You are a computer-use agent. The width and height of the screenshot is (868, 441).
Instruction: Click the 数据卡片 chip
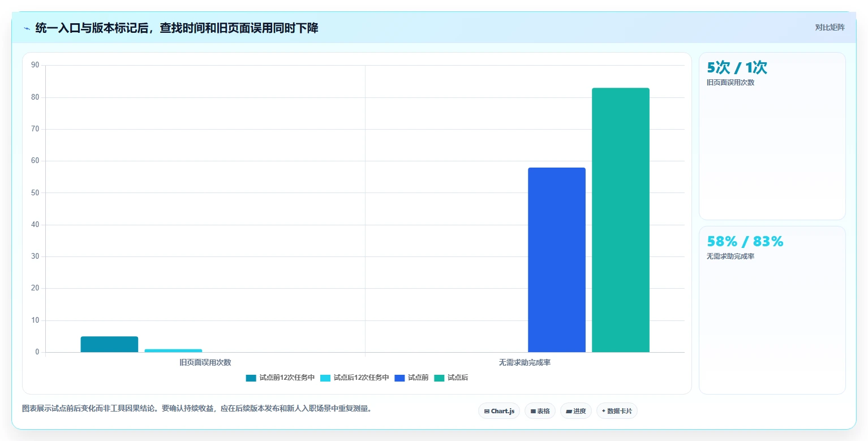click(x=617, y=411)
